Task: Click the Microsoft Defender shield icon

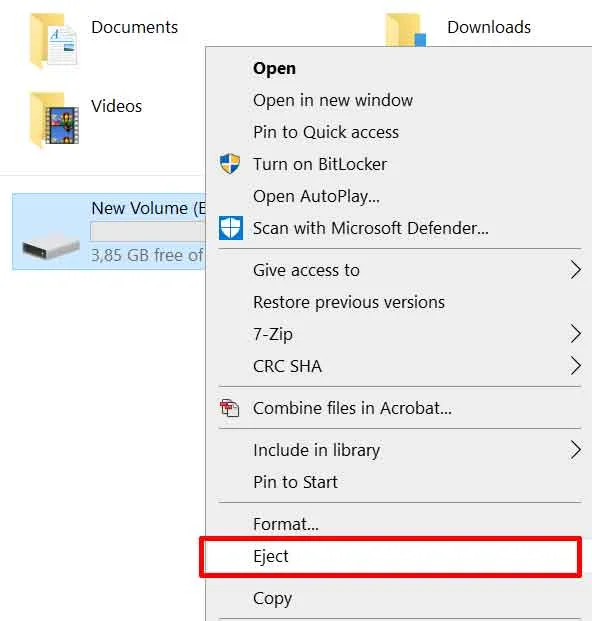Action: point(231,228)
